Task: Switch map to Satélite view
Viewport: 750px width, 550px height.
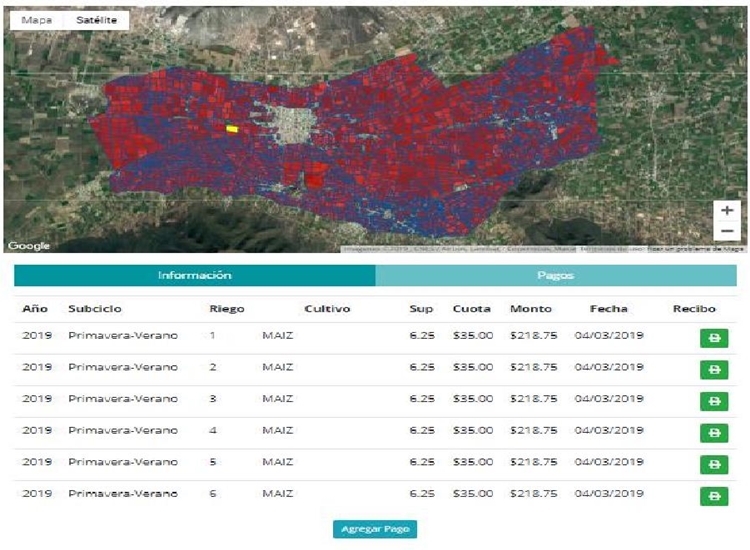Action: point(96,20)
